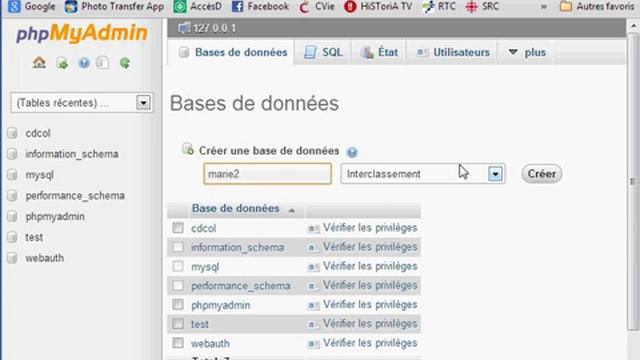This screenshot has height=360, width=640.
Task: Open the Facebook bookmark
Action: click(260, 7)
